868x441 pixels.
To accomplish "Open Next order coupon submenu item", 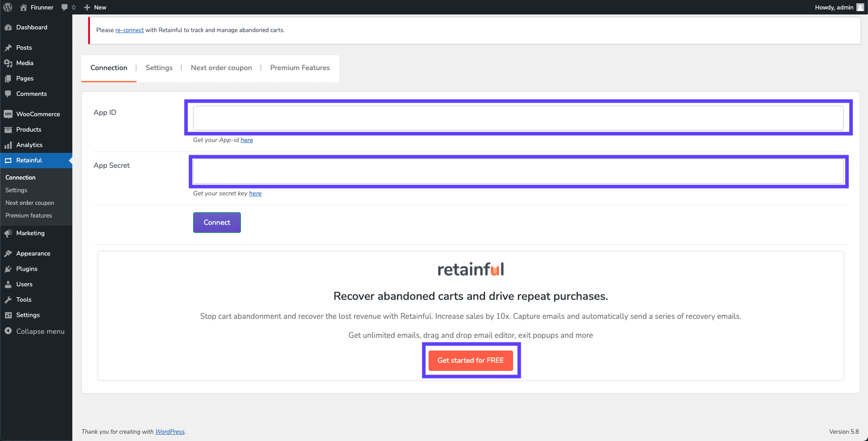I will pos(30,203).
